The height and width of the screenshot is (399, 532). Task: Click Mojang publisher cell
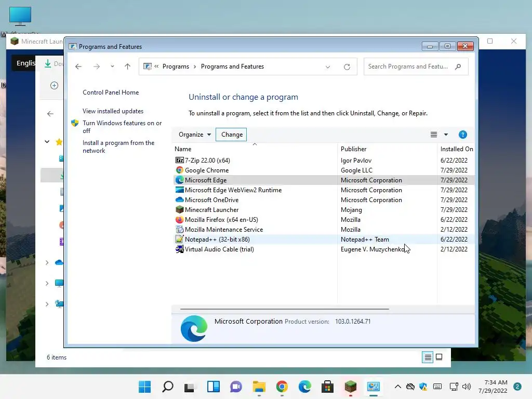tap(351, 210)
